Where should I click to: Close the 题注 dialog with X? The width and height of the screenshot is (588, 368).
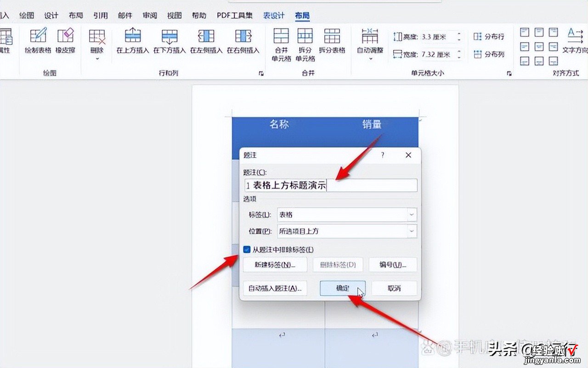tap(408, 155)
